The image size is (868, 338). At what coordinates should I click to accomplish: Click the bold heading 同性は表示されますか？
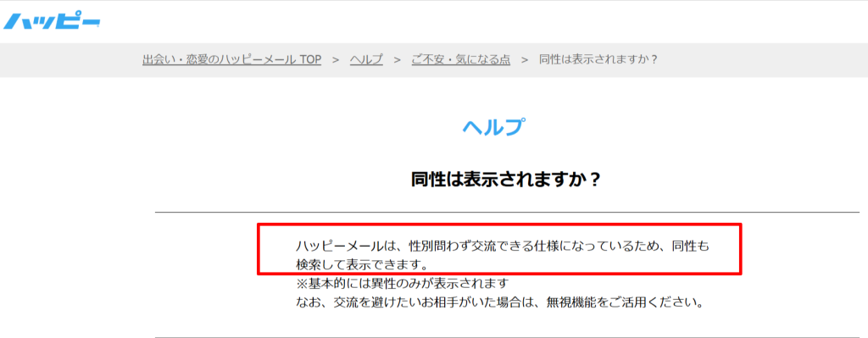[506, 180]
